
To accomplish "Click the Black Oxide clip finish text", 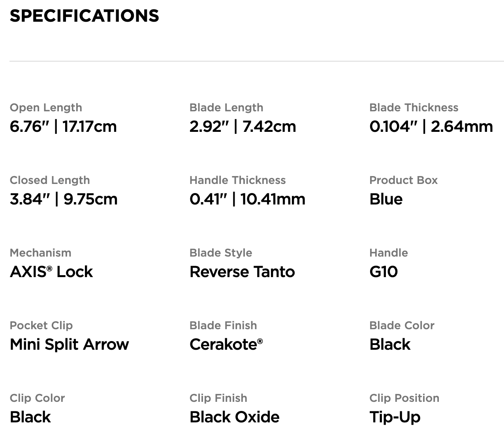I will (234, 417).
